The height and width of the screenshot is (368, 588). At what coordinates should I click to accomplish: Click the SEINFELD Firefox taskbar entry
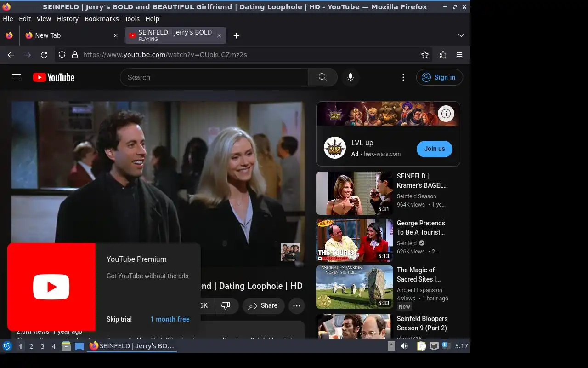click(x=132, y=346)
